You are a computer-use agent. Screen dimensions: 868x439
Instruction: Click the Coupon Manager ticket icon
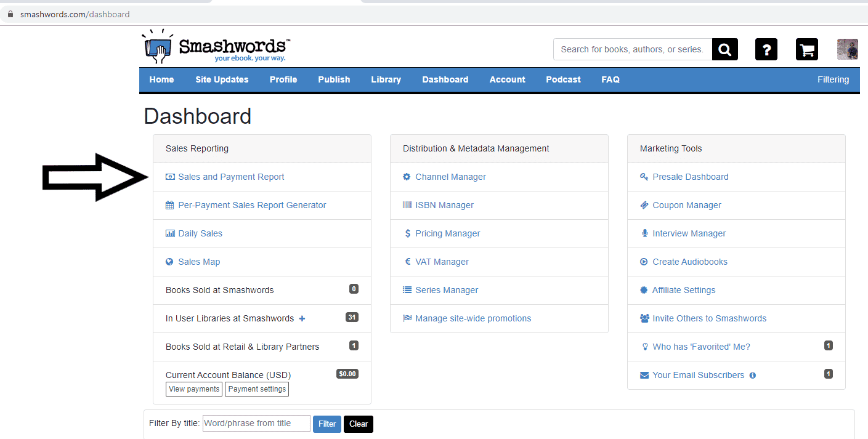pyautogui.click(x=644, y=205)
